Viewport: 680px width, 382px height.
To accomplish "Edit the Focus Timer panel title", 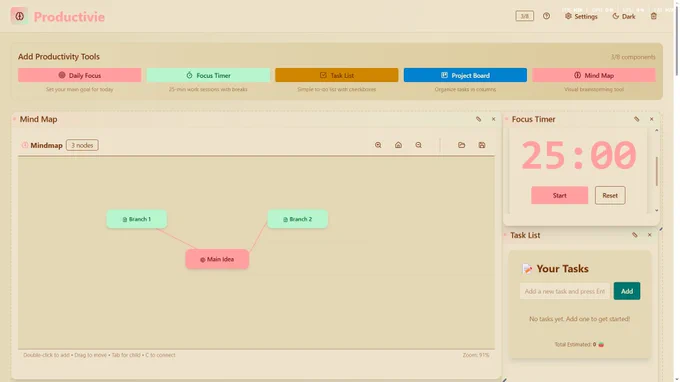I will tap(637, 119).
